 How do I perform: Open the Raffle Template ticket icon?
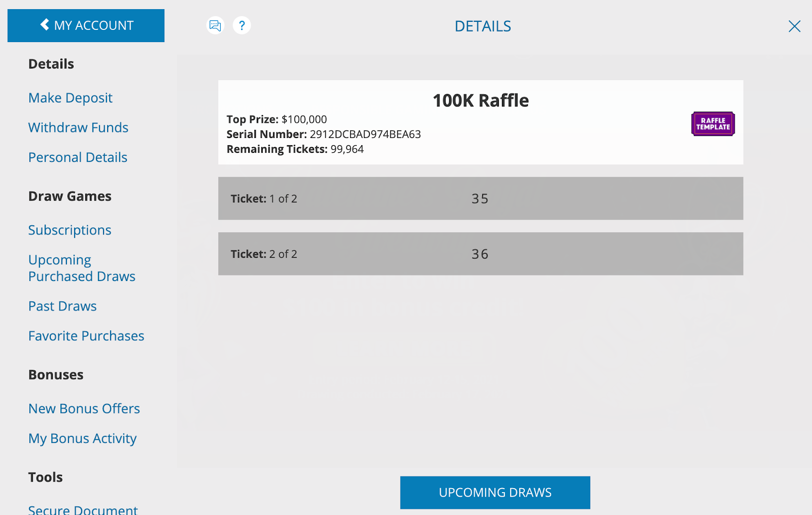pos(712,123)
